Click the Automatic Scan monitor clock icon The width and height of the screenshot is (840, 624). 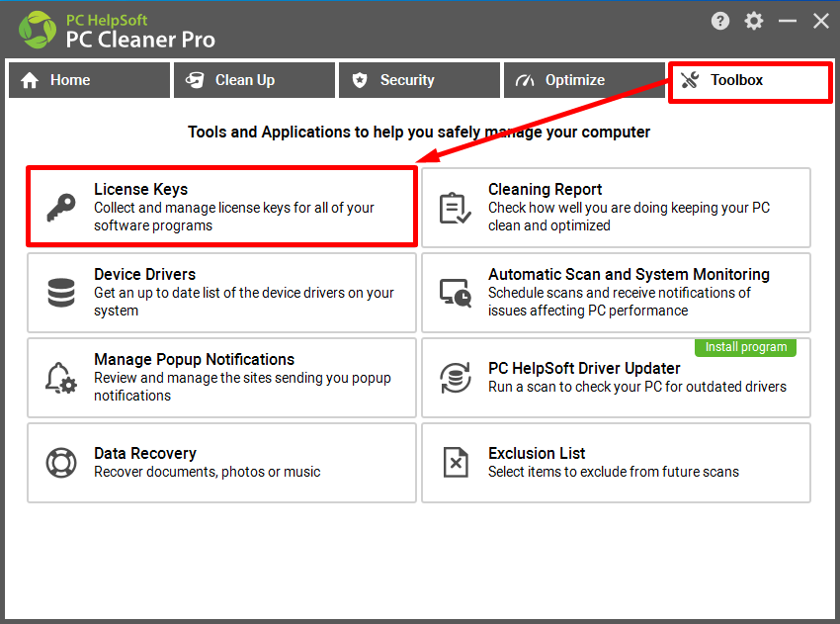pos(456,293)
